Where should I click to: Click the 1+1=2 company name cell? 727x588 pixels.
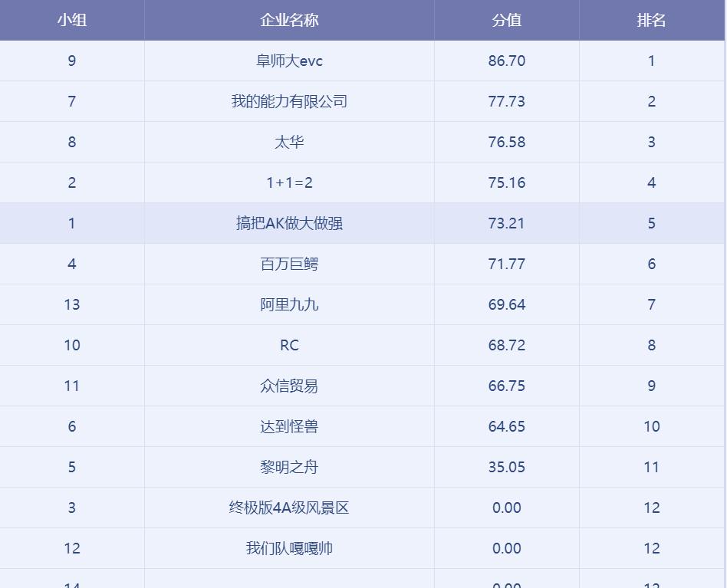tap(289, 182)
